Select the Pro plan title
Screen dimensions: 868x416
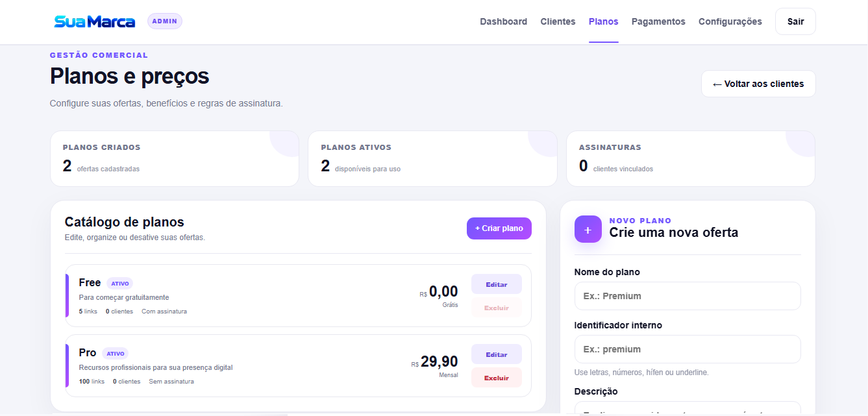(x=88, y=352)
